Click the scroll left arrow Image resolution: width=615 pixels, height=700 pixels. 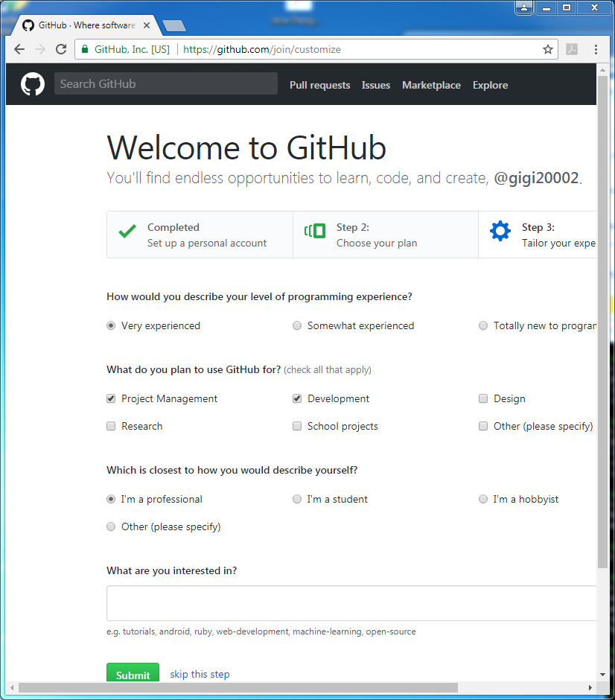click(x=12, y=687)
